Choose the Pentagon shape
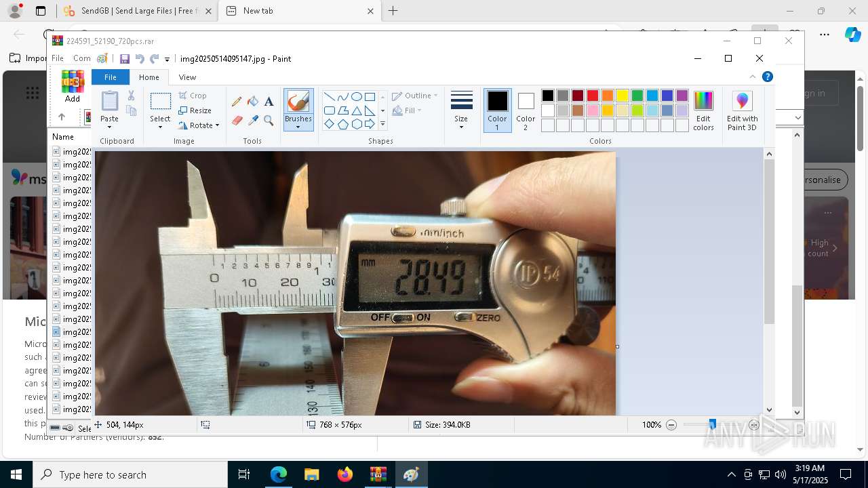 pos(342,124)
